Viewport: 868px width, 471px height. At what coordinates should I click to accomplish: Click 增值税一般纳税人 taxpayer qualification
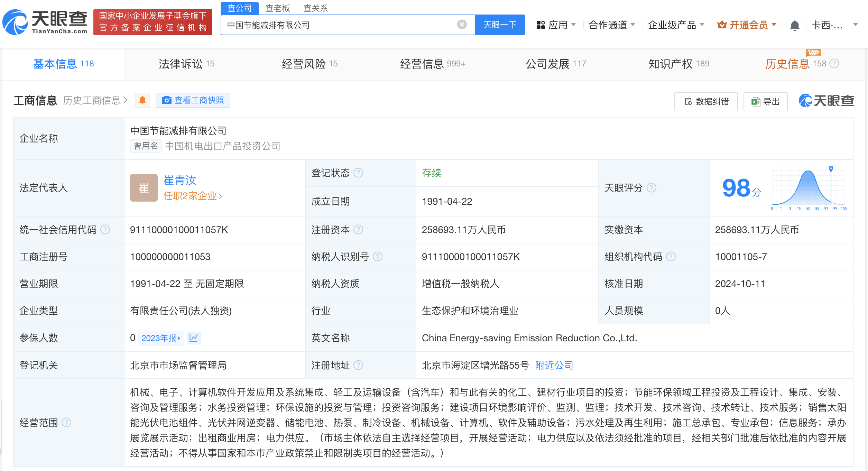coord(461,284)
